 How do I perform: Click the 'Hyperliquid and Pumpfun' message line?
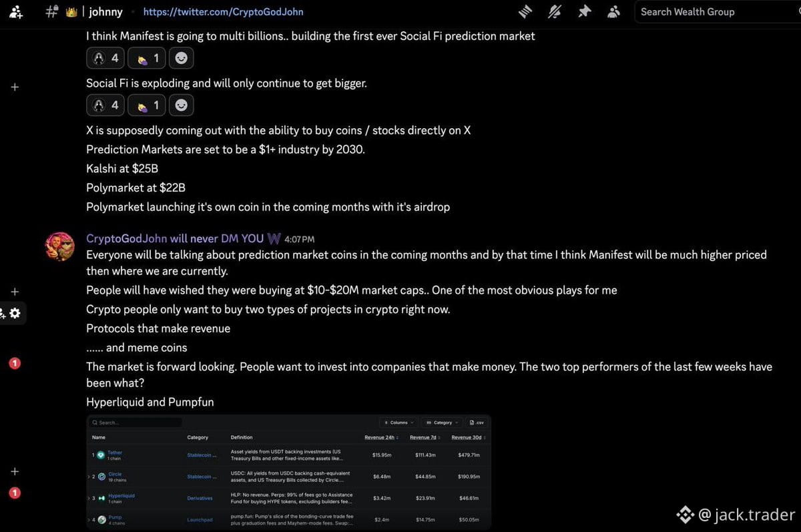(x=150, y=402)
